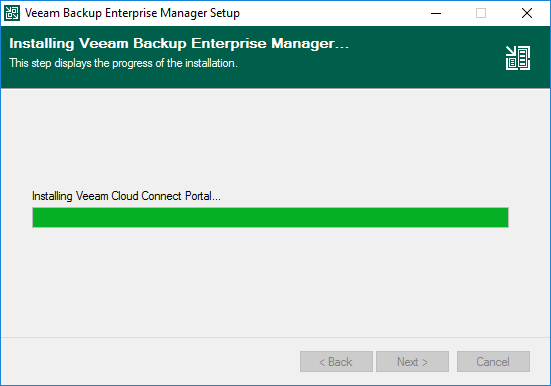Click empty green banner area below subtitle
The width and height of the screenshot is (551, 386).
click(x=246, y=79)
